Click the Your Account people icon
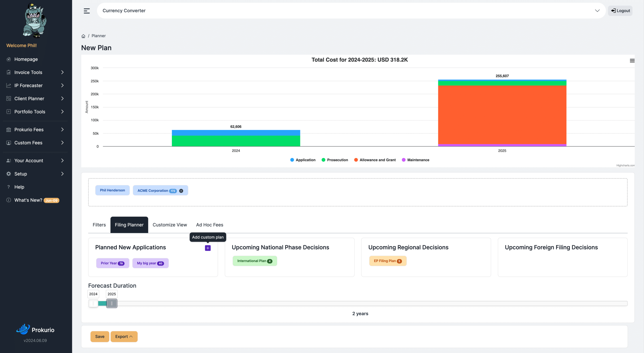The image size is (644, 353). [x=9, y=160]
